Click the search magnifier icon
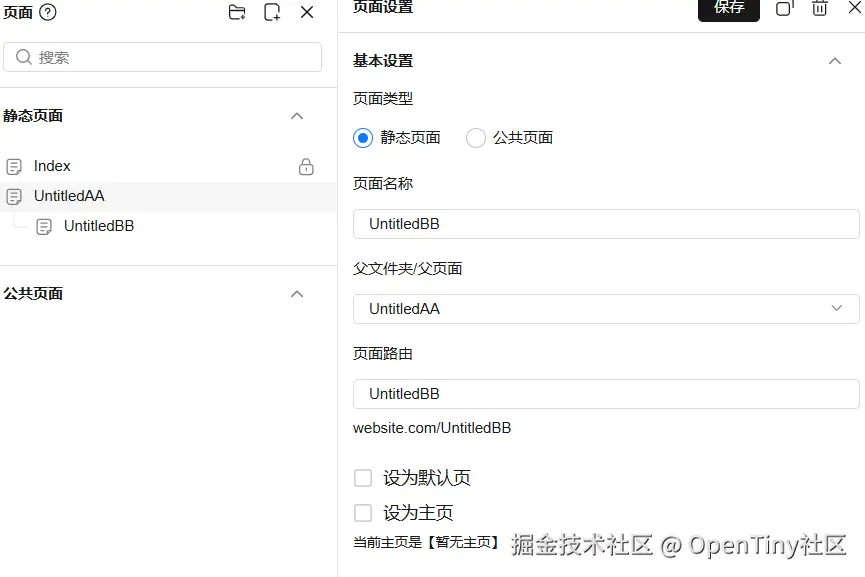The width and height of the screenshot is (865, 577). pyautogui.click(x=24, y=57)
